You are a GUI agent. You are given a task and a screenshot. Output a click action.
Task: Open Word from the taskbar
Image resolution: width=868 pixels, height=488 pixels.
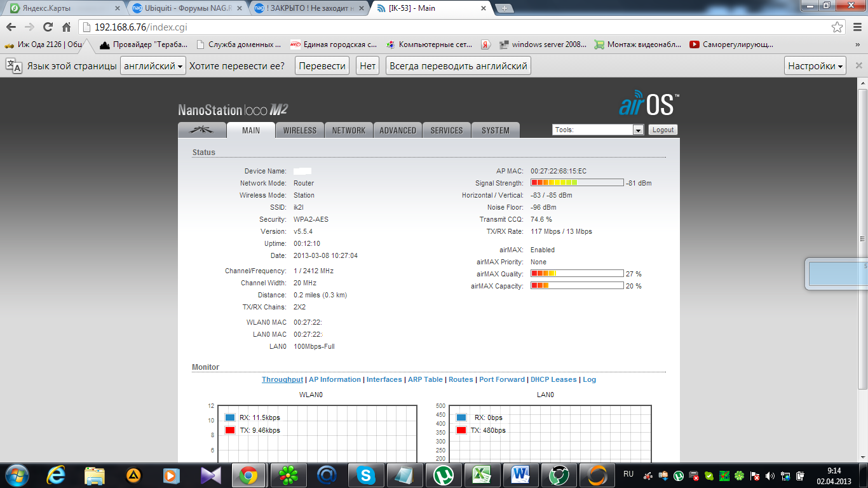521,475
